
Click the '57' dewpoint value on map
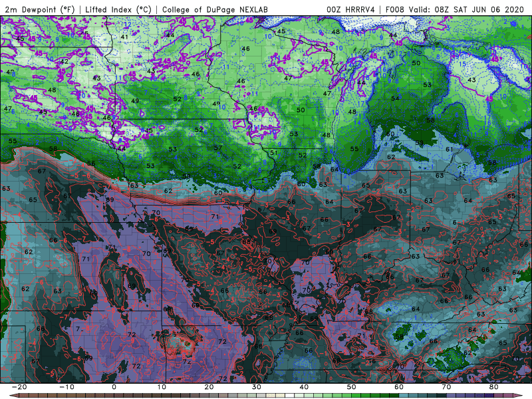tap(218, 148)
